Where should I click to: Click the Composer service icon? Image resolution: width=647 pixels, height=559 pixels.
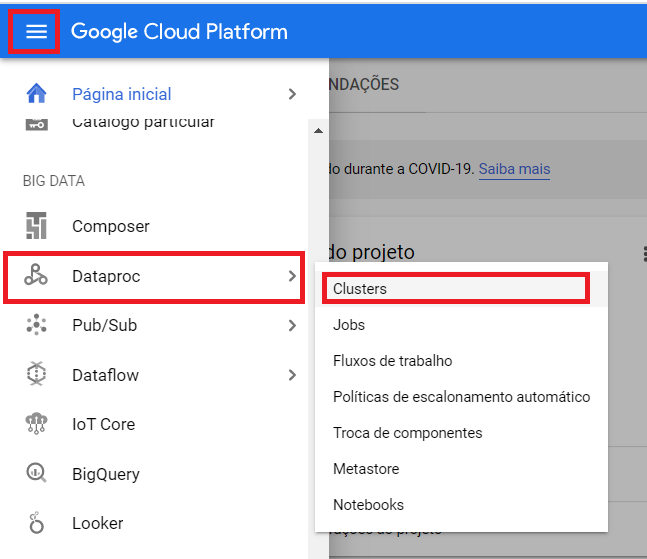click(37, 226)
